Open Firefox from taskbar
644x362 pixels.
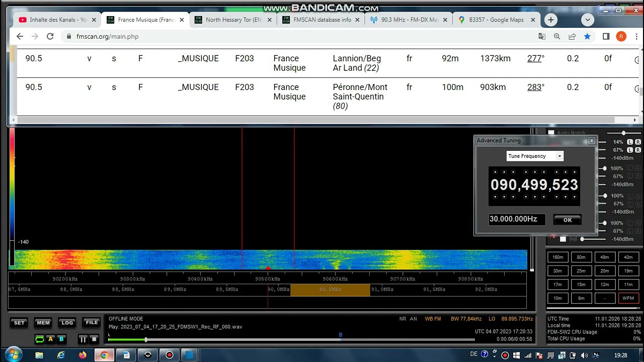[83, 355]
